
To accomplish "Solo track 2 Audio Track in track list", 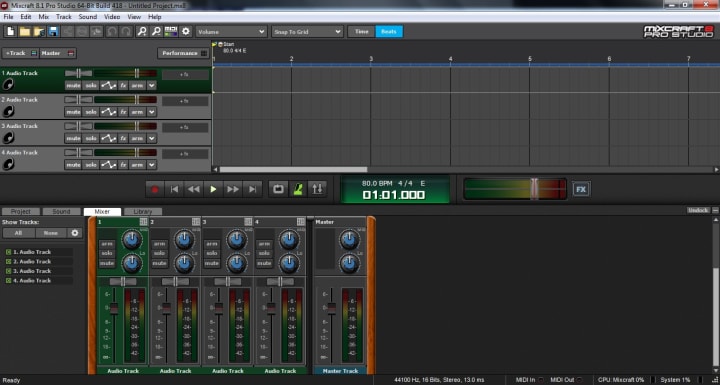I will [91, 112].
